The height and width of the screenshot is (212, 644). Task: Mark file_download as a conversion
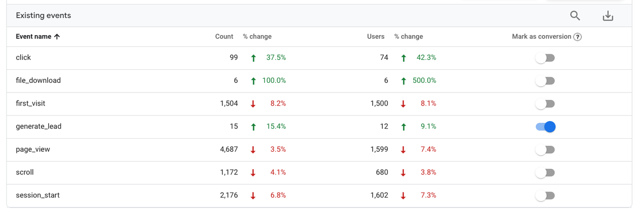[x=545, y=81]
